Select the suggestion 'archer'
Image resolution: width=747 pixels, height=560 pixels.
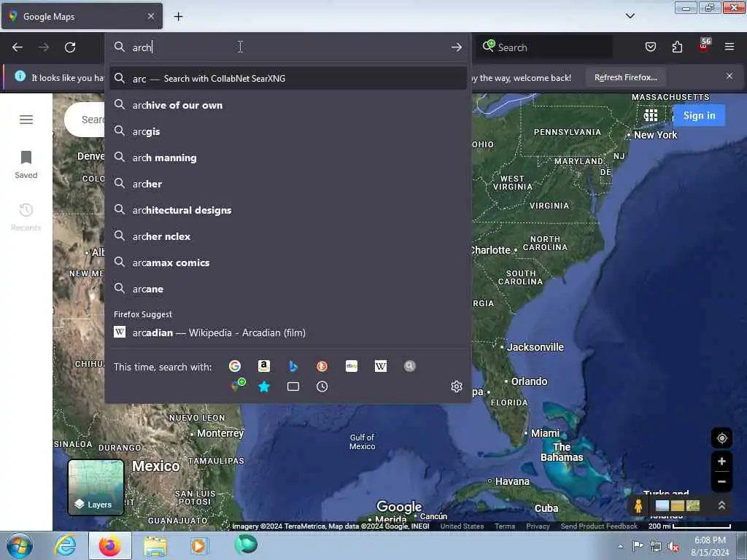pyautogui.click(x=287, y=184)
